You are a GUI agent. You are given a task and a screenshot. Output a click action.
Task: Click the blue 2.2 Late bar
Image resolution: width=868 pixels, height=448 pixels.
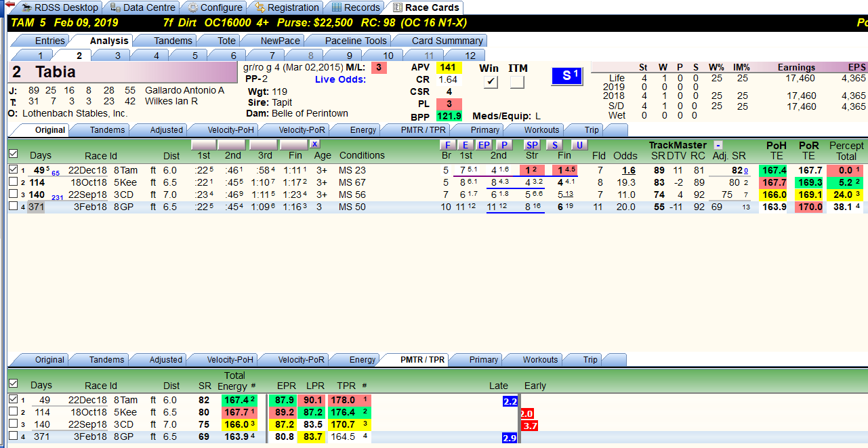(510, 401)
